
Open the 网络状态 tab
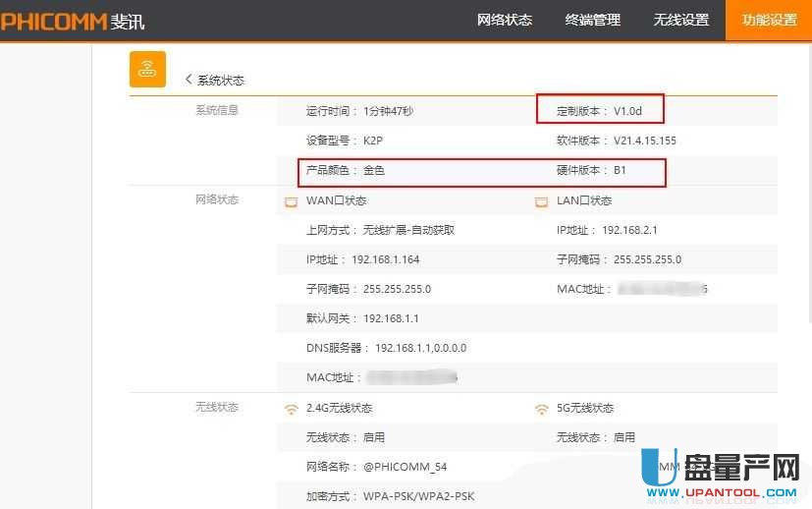(505, 21)
